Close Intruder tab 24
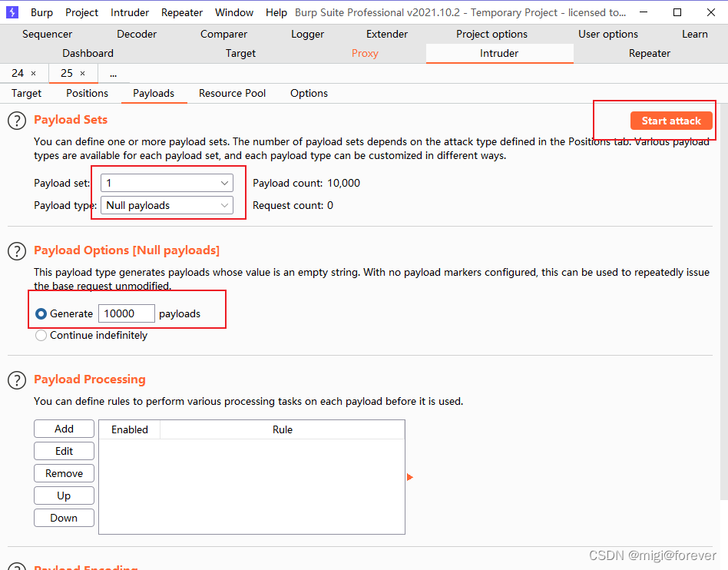The image size is (728, 570). tap(33, 73)
